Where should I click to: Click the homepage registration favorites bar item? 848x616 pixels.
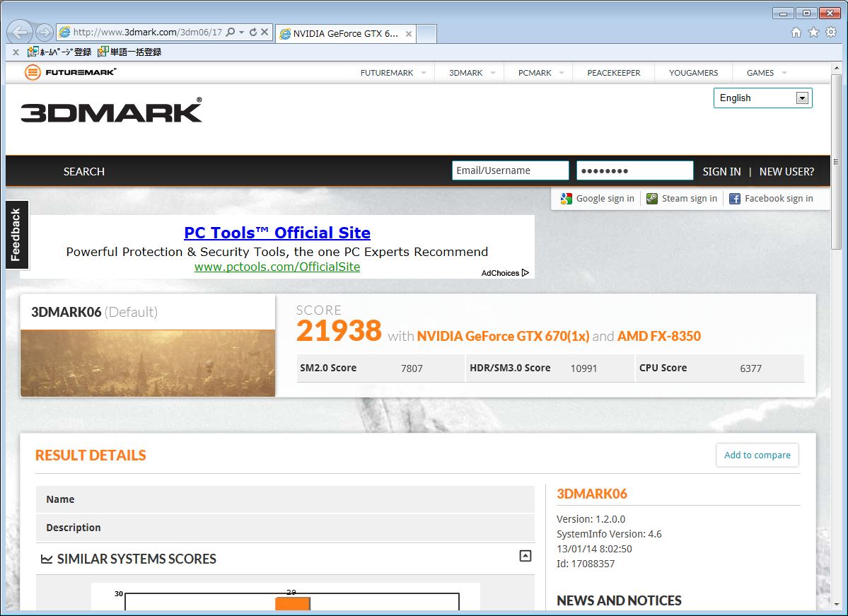tap(59, 52)
